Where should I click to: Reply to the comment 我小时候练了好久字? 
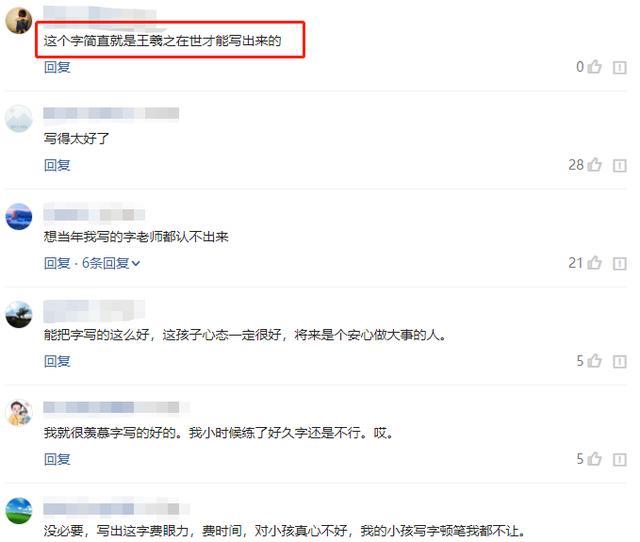click(x=57, y=459)
